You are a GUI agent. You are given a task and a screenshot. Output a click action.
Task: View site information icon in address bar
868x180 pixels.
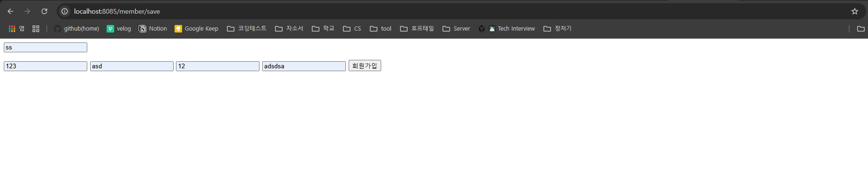(x=65, y=11)
